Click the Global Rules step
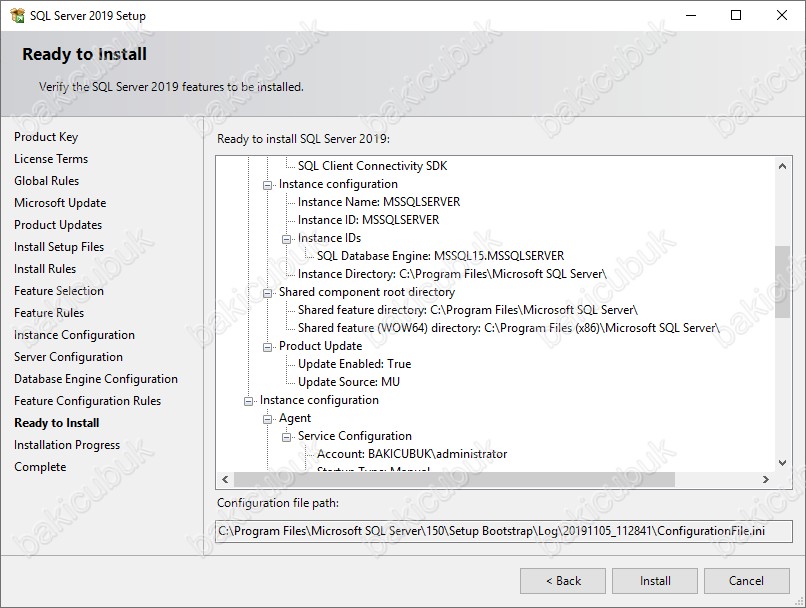This screenshot has height=608, width=806. pos(47,181)
